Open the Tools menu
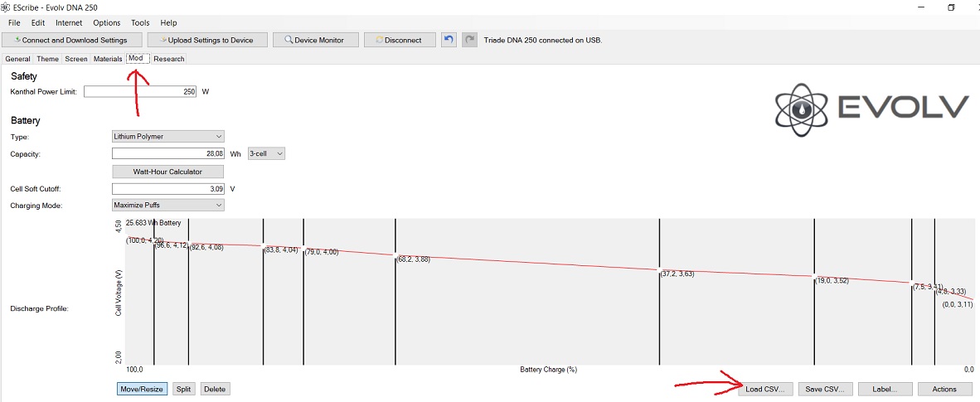 tap(140, 23)
